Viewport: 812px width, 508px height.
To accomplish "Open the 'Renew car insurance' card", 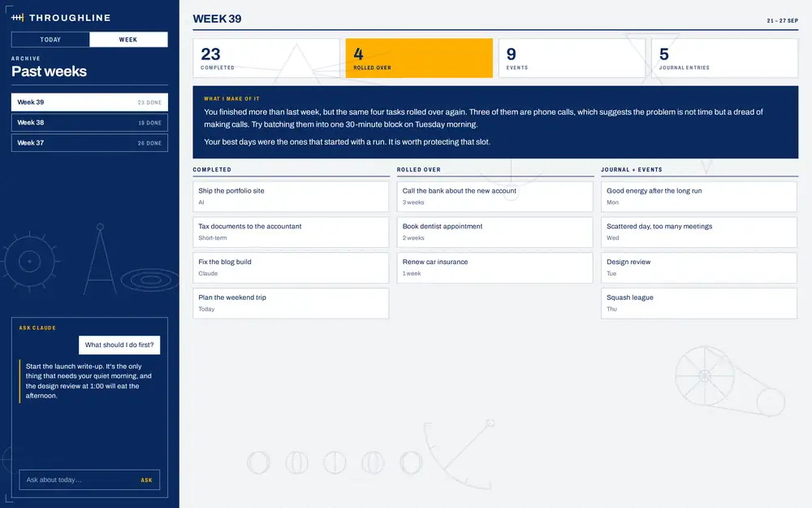I will (x=495, y=267).
